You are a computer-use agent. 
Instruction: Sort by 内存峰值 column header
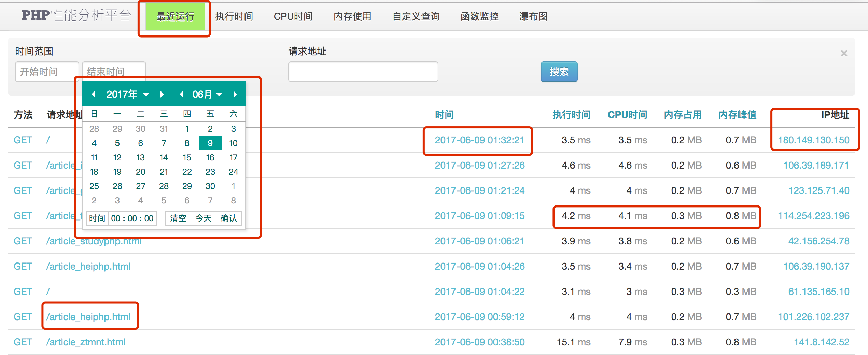click(x=737, y=115)
